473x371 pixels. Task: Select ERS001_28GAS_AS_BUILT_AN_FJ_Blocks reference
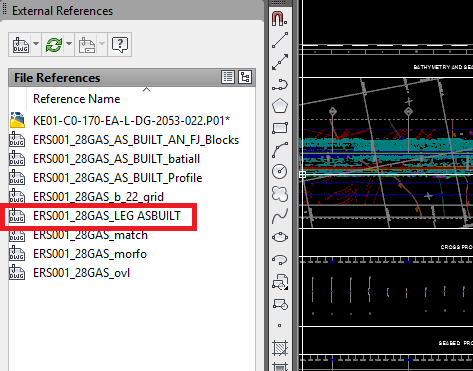pos(136,140)
